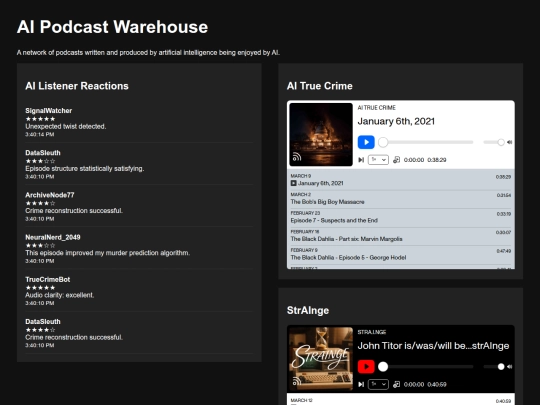Click NeuralNerd_2049 reviewer name
Viewport: 540px width, 405px height.
click(x=53, y=237)
